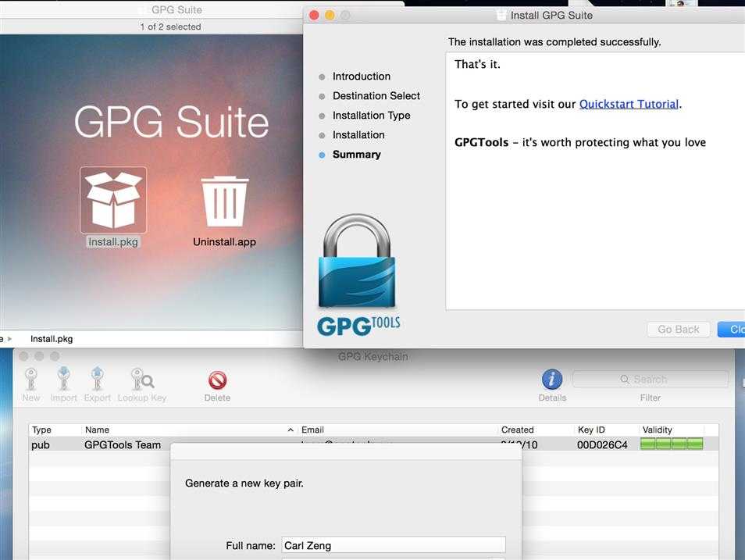Open the Quickstart Tutorial link

[x=629, y=104]
